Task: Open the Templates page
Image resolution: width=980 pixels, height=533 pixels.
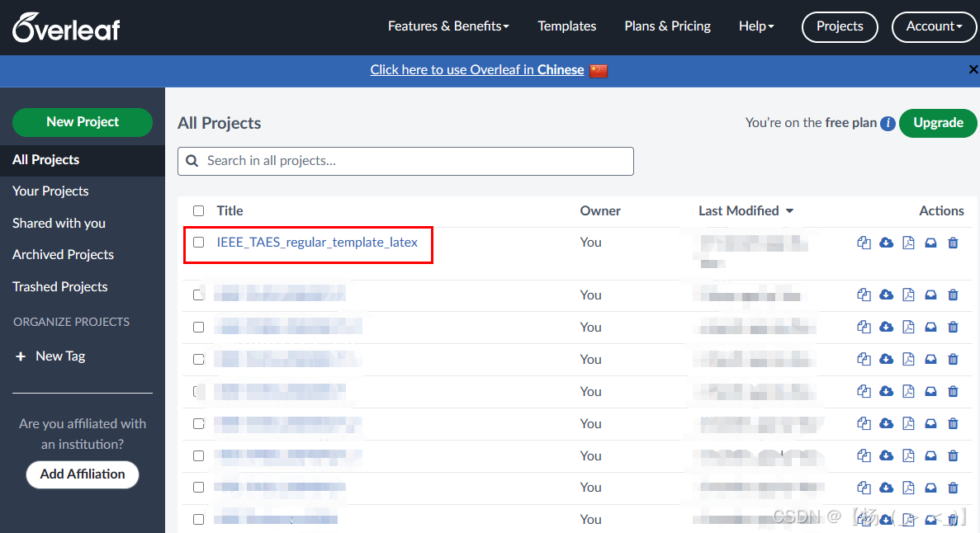Action: [567, 26]
